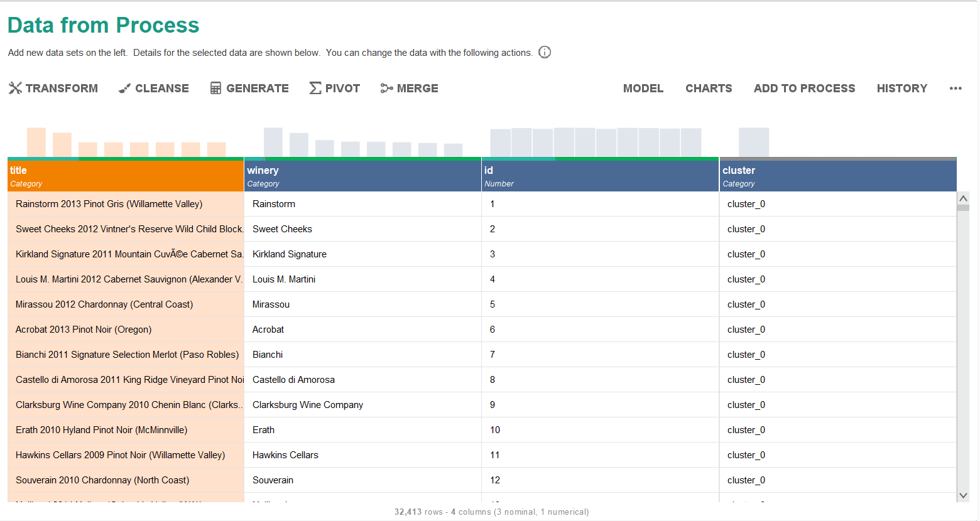Select the id column header
Screen dimensions: 980x521
tap(600, 176)
